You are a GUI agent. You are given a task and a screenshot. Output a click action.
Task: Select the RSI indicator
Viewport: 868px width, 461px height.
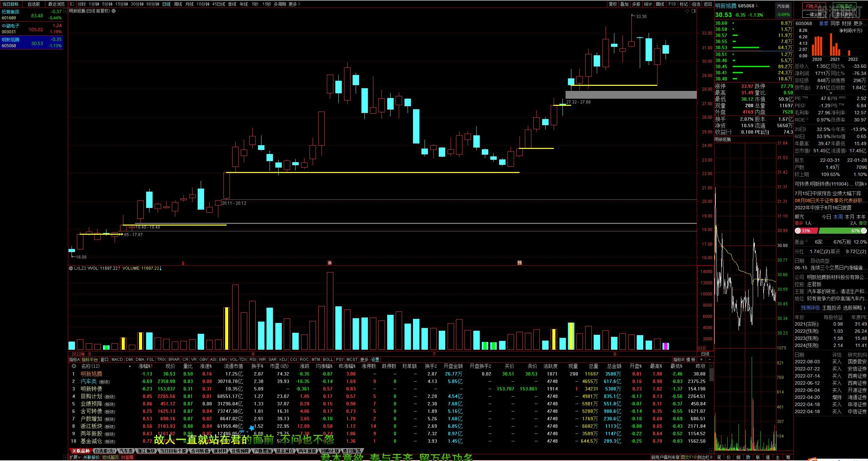point(253,360)
